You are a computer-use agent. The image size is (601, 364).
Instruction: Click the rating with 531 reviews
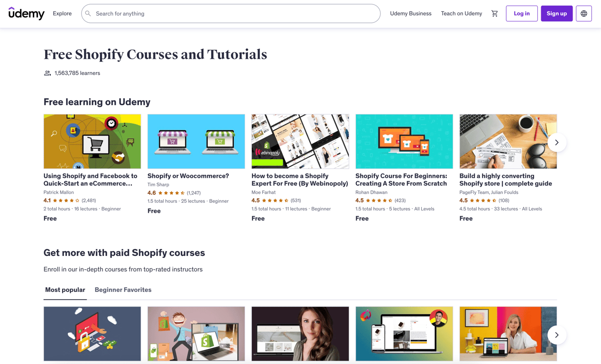click(276, 200)
